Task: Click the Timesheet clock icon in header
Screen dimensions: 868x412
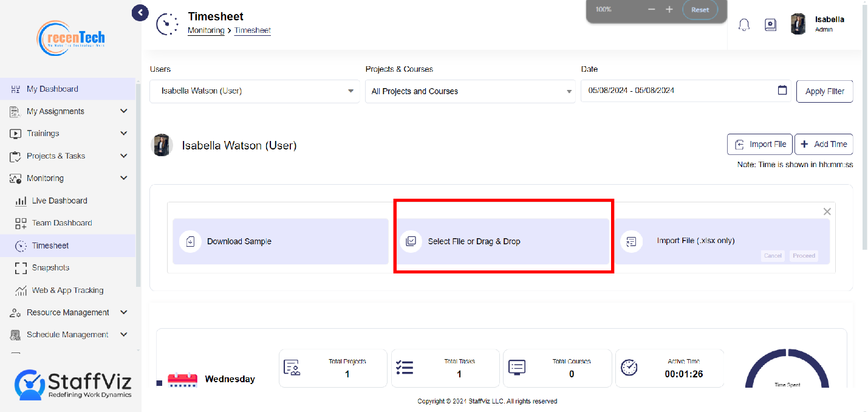Action: tap(167, 24)
